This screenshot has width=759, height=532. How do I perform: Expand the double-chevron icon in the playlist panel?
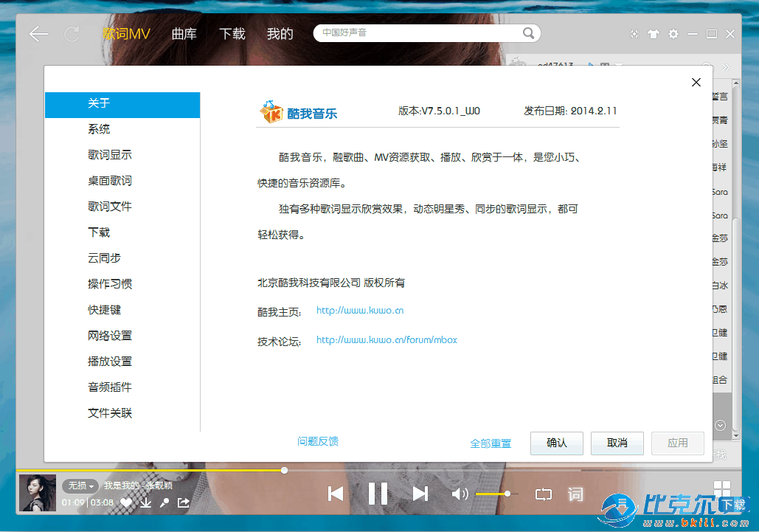[x=726, y=67]
